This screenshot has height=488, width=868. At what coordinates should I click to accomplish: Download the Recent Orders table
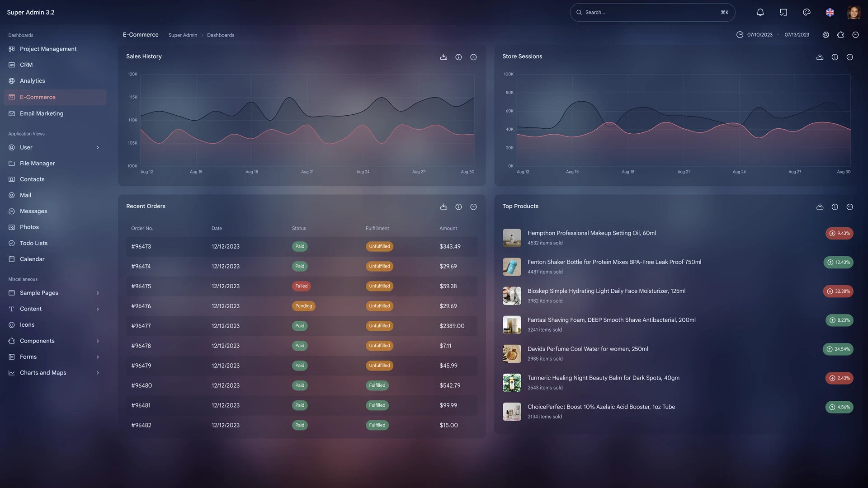pos(443,206)
